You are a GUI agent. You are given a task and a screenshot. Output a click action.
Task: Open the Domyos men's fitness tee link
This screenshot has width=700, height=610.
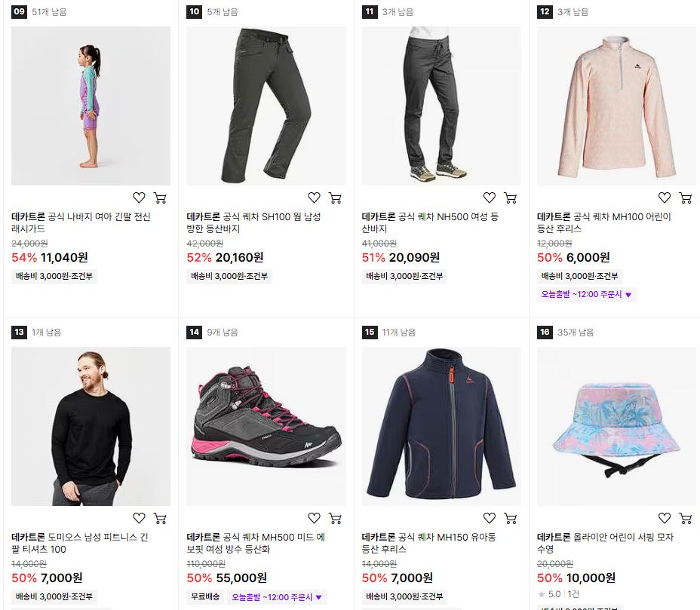[x=79, y=543]
